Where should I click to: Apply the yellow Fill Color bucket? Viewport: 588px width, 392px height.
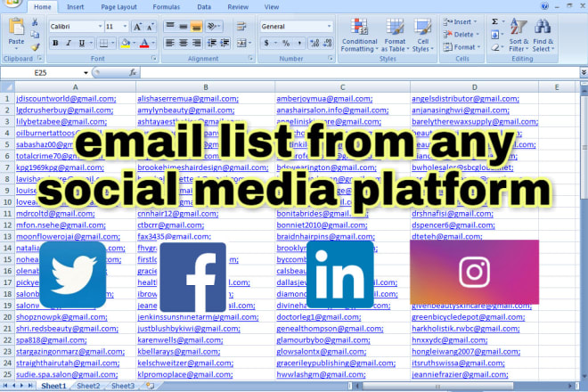pyautogui.click(x=126, y=44)
